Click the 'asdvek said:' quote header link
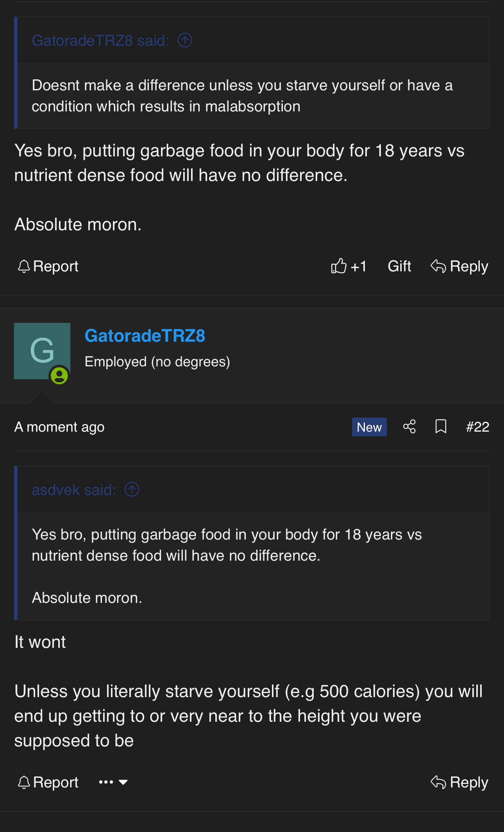504x832 pixels. click(74, 490)
